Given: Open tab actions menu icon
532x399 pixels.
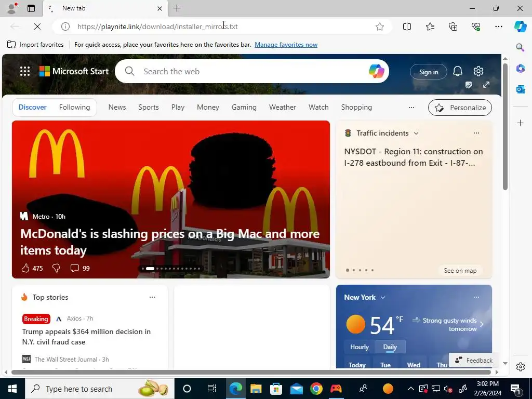Looking at the screenshot, I should coord(31,8).
